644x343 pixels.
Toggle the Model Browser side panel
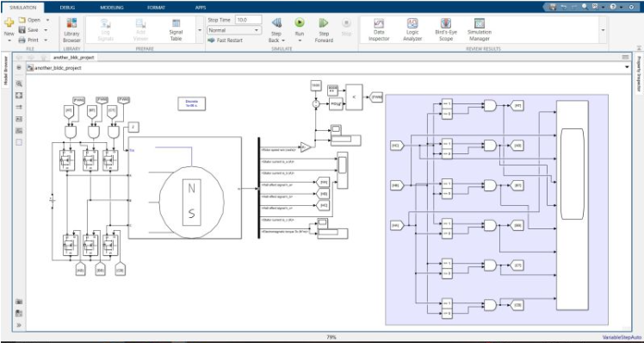pyautogui.click(x=6, y=71)
